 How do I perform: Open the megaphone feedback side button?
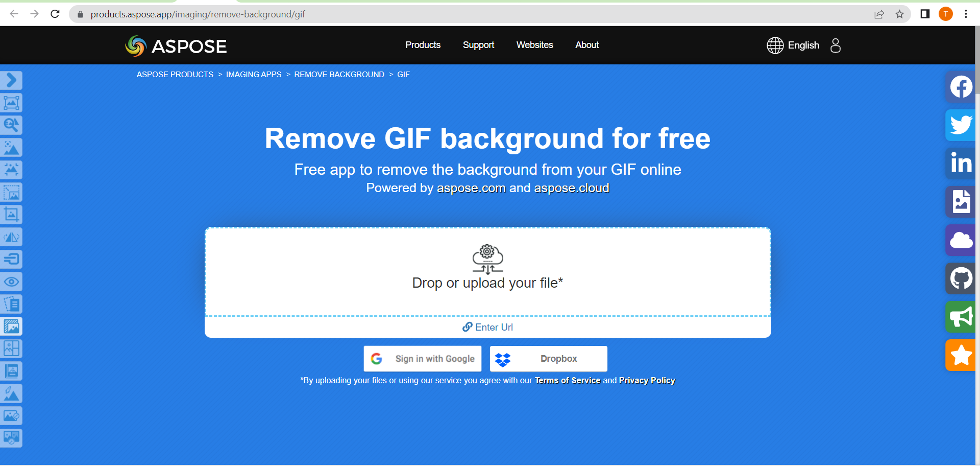pos(961,317)
